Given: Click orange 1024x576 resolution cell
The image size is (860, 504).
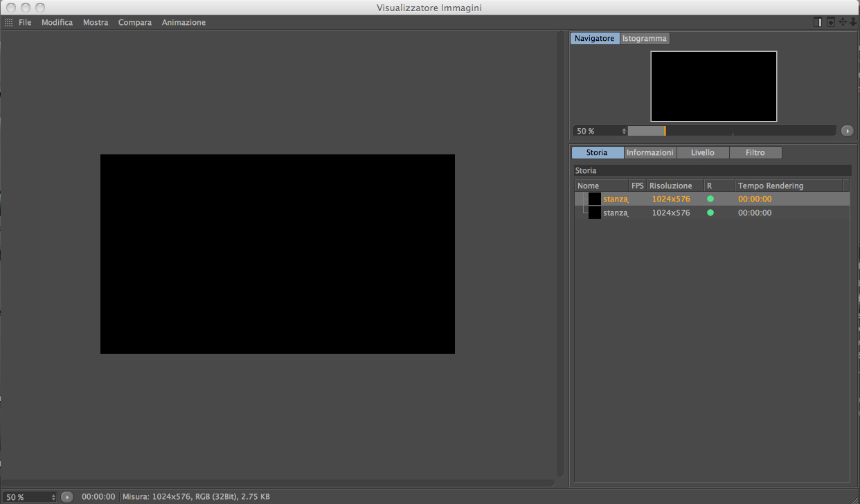Looking at the screenshot, I should [x=671, y=199].
